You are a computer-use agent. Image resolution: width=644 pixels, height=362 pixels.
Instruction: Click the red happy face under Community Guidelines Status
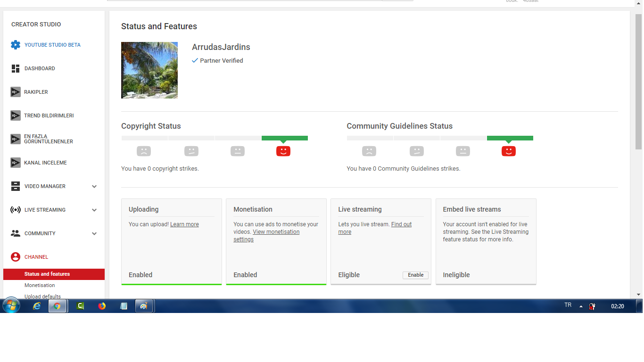(x=509, y=151)
